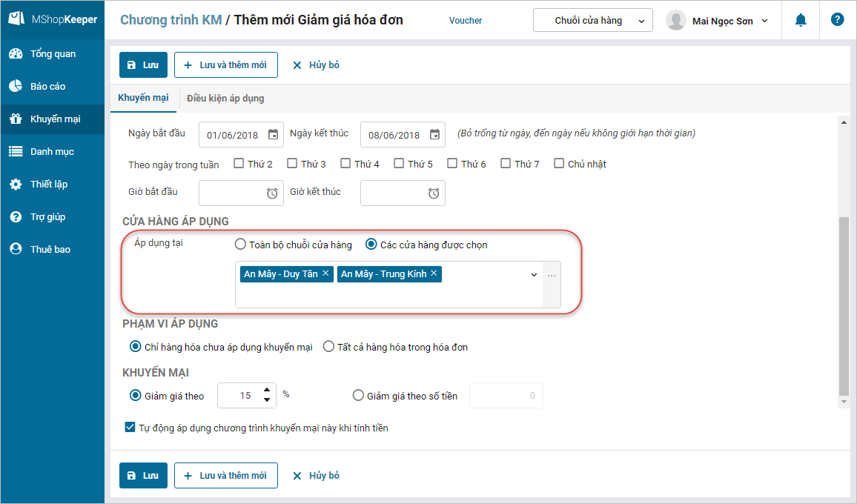857x504 pixels.
Task: Open help question mark icon in header
Action: coord(838,20)
